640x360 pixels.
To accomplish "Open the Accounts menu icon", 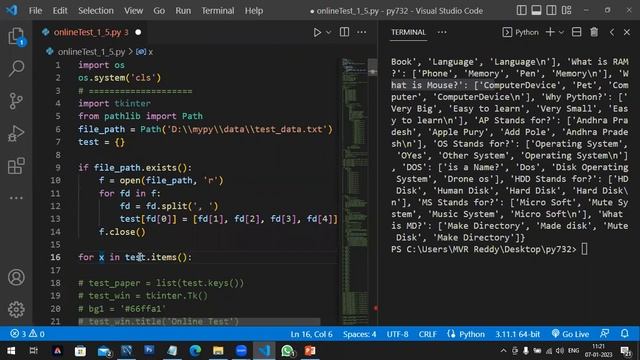I will (16, 278).
